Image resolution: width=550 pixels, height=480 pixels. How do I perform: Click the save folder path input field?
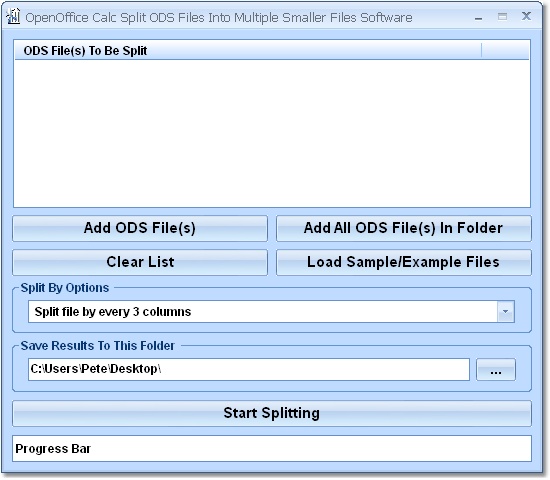tap(249, 369)
